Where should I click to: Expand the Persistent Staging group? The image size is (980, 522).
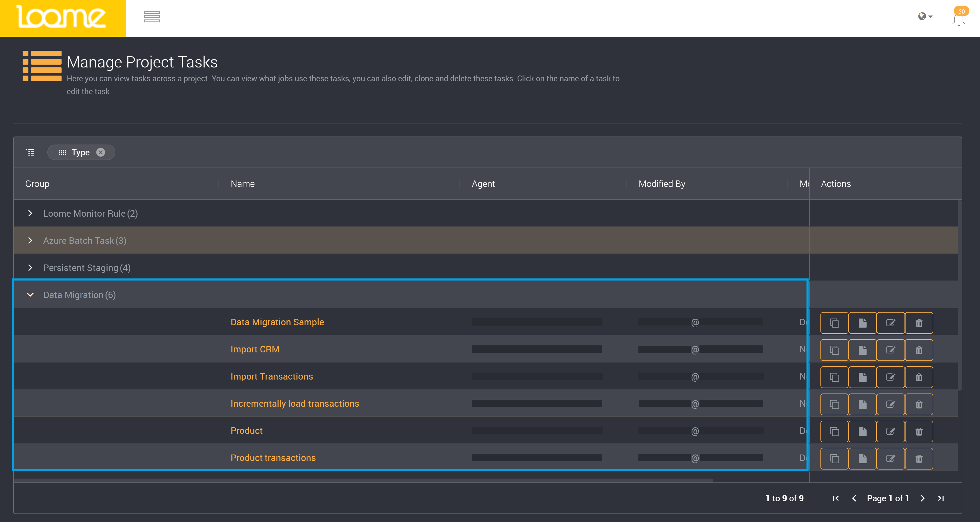coord(30,268)
